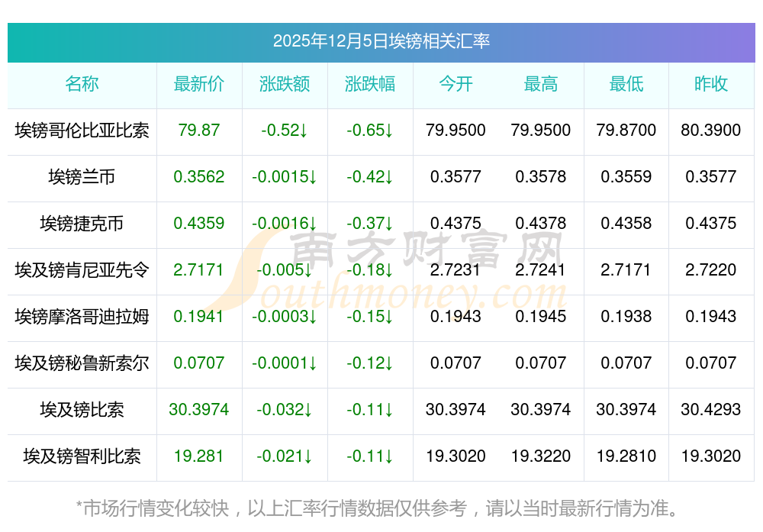Viewport: 763px width, 532px height.
Task: Click 最高 value 2.7241
Action: (x=541, y=270)
